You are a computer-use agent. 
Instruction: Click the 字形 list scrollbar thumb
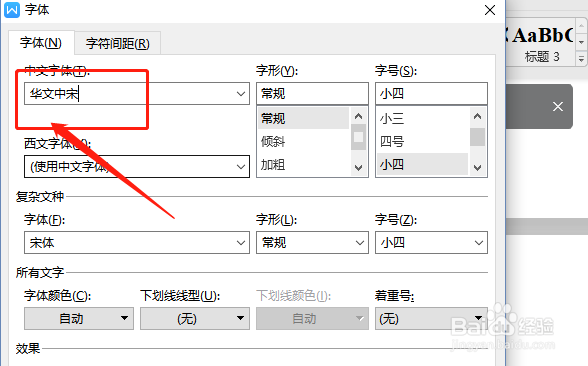[358, 137]
